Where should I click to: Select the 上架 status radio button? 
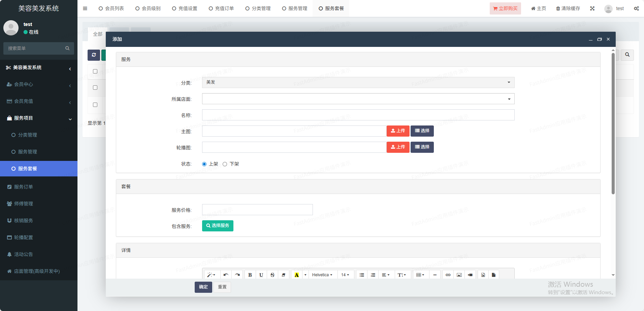[x=204, y=164]
